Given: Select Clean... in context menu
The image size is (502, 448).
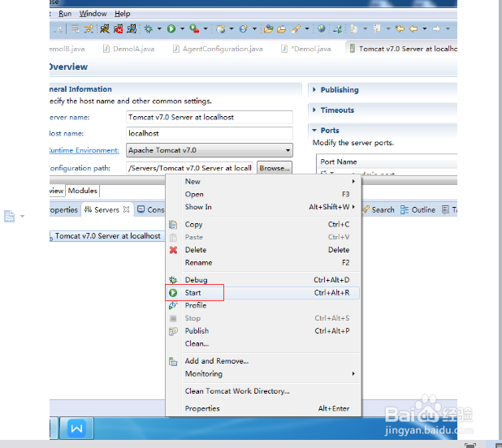Looking at the screenshot, I should (263, 343).
